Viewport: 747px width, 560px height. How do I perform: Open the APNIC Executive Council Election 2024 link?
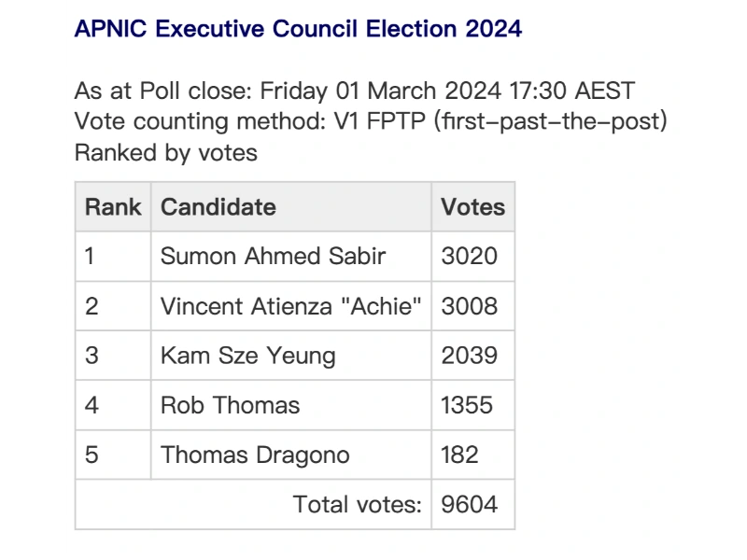(x=298, y=29)
